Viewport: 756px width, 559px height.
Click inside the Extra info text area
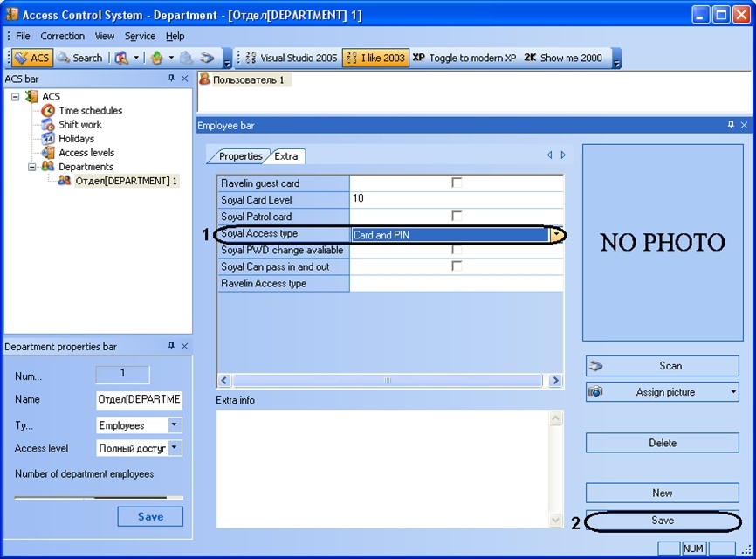[382, 468]
